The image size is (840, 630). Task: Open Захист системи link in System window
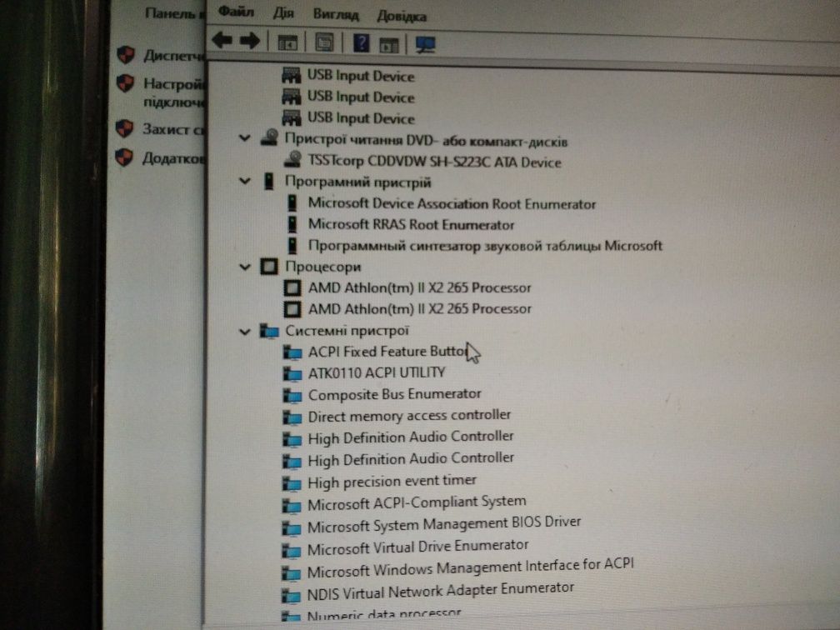tap(173, 129)
